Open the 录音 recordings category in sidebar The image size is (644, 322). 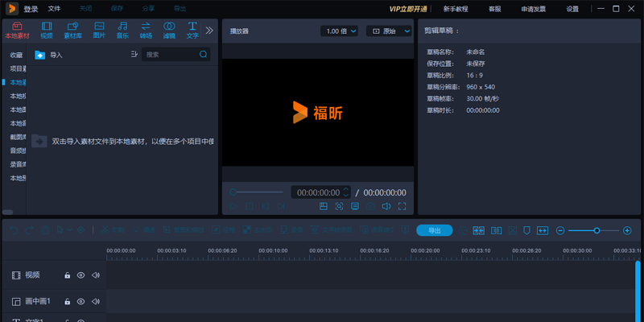18,164
